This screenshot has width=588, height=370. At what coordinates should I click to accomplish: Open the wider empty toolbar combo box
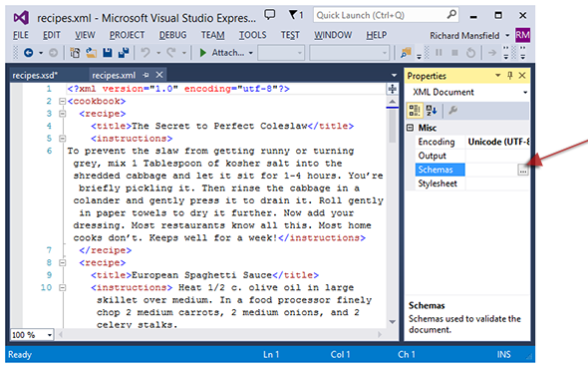pyautogui.click(x=349, y=53)
